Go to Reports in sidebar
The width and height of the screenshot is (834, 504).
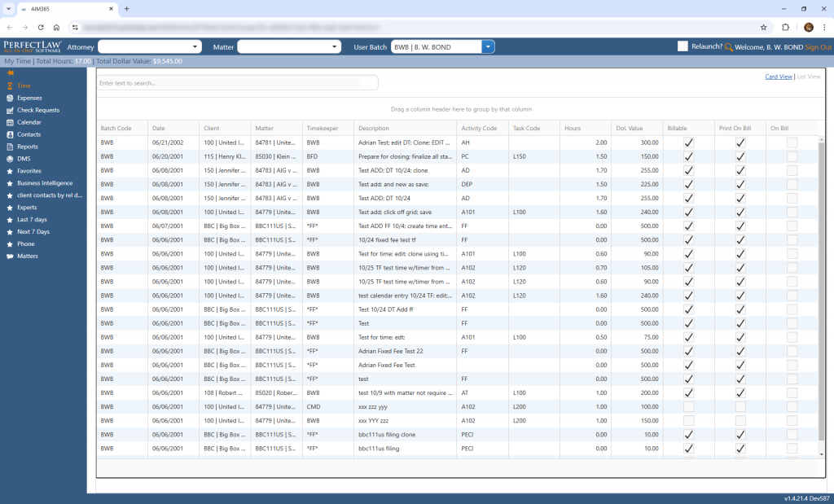point(28,147)
